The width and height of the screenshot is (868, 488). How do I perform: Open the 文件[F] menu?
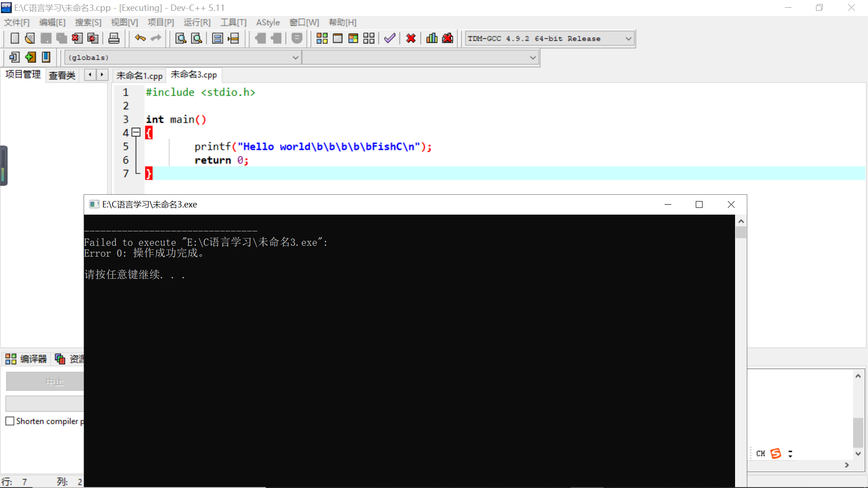pyautogui.click(x=17, y=23)
